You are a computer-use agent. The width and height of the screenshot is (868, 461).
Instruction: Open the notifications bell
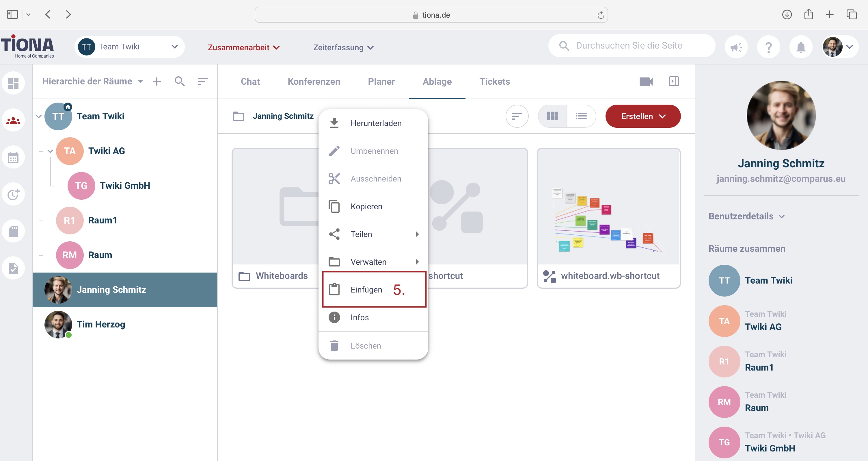point(801,47)
